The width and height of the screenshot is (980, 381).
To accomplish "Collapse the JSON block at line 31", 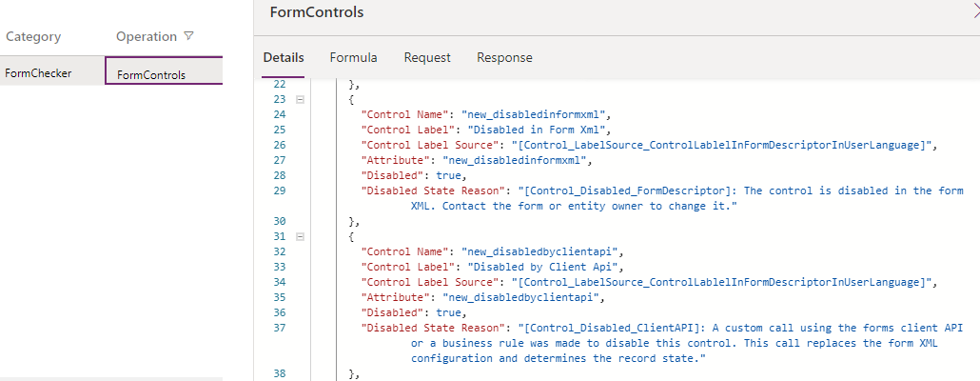I will 301,236.
